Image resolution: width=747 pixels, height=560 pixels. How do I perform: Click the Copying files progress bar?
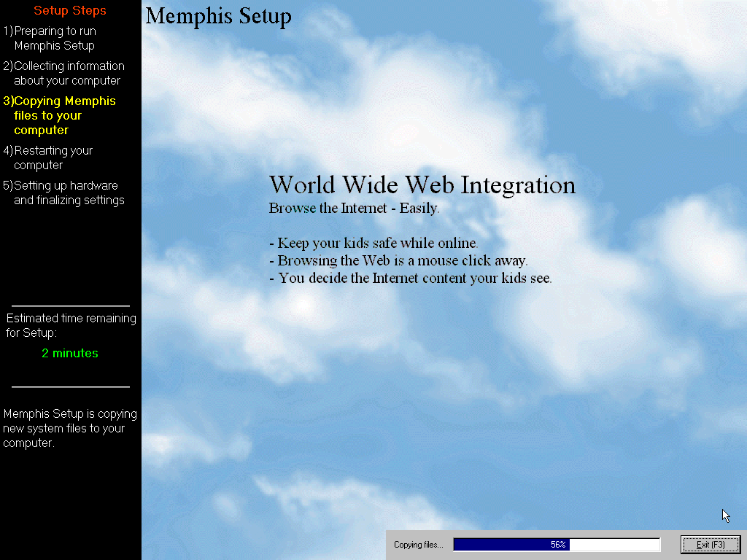coord(557,544)
